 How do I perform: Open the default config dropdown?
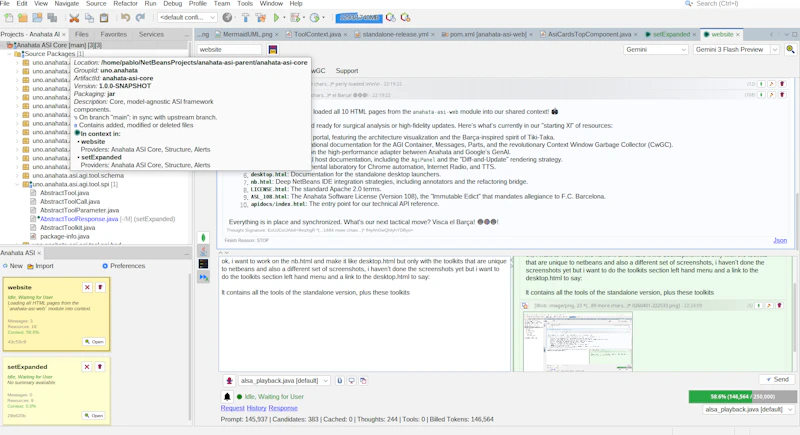[187, 17]
